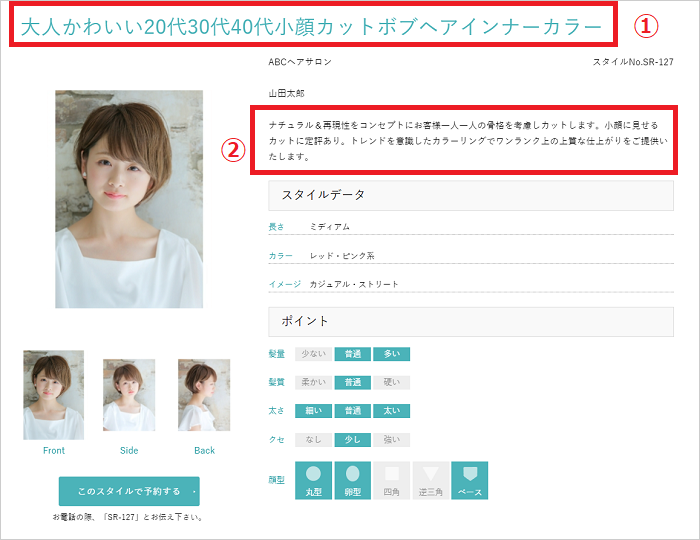
Task: Select 太い in 太さ row
Action: (392, 411)
